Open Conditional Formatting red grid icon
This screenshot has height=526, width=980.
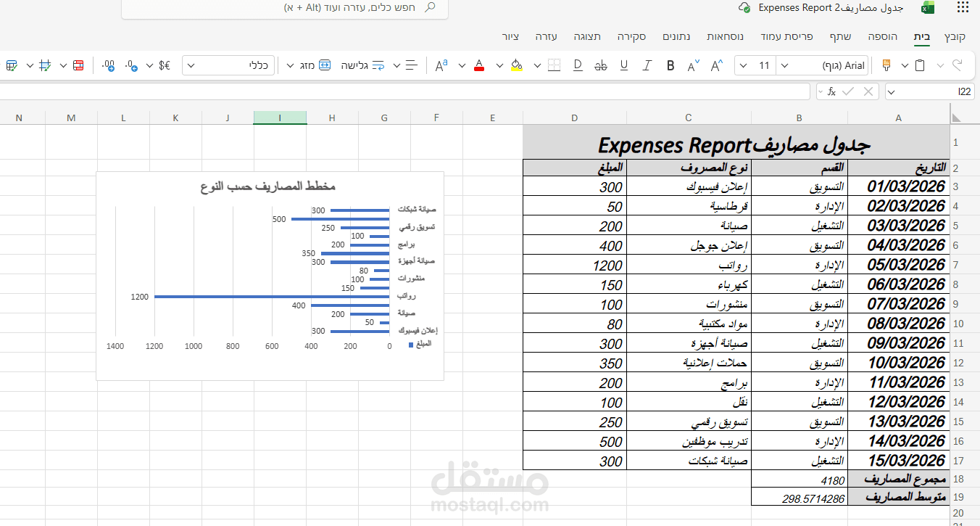click(x=78, y=65)
